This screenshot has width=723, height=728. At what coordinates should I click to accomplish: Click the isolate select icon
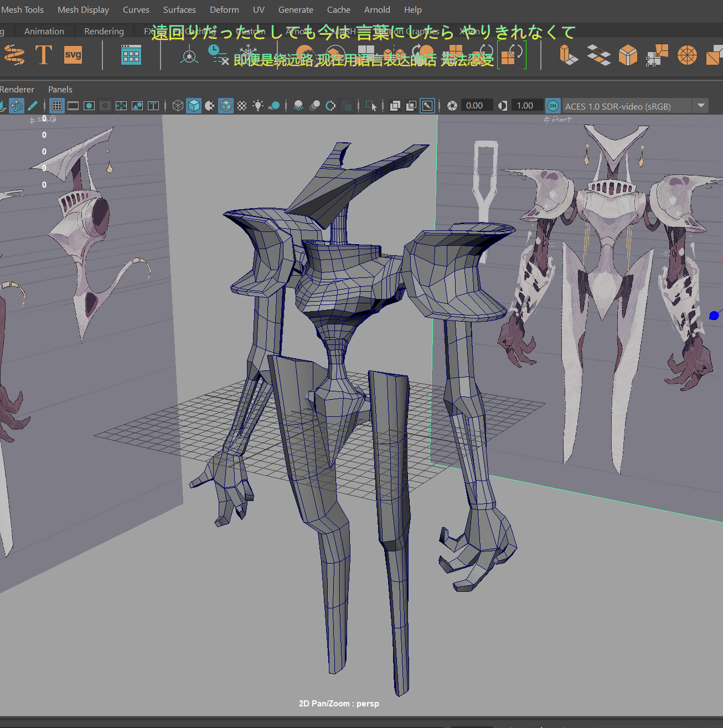click(371, 106)
